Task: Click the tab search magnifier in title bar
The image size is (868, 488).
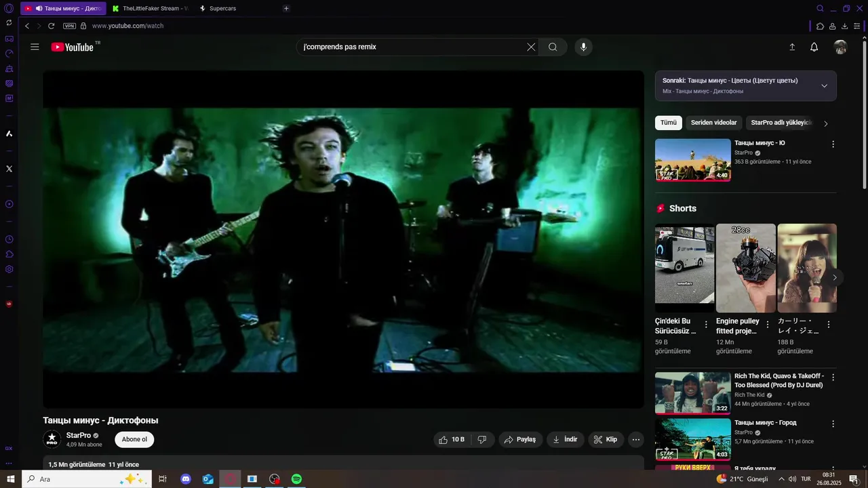Action: click(820, 8)
